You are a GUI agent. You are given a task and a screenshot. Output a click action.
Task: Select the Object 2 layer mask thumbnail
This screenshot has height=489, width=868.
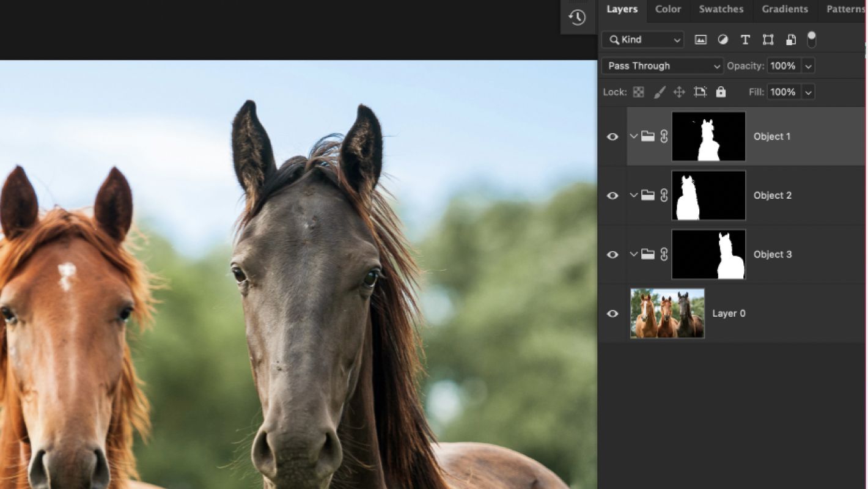708,196
